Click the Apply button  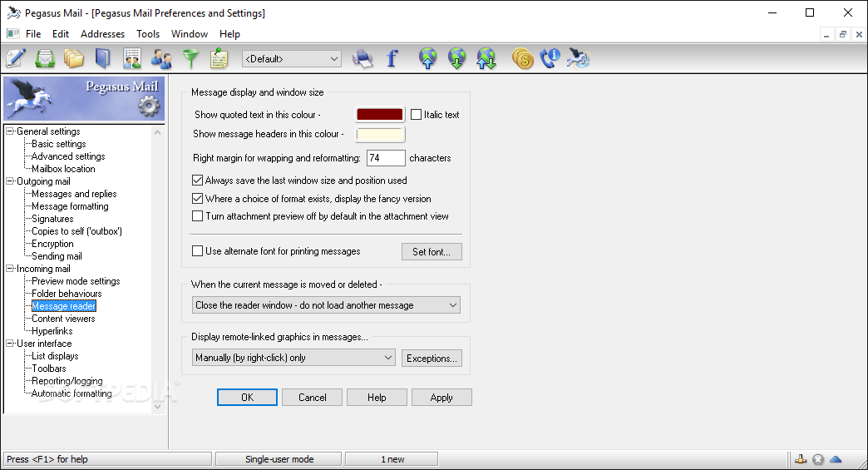(x=441, y=398)
